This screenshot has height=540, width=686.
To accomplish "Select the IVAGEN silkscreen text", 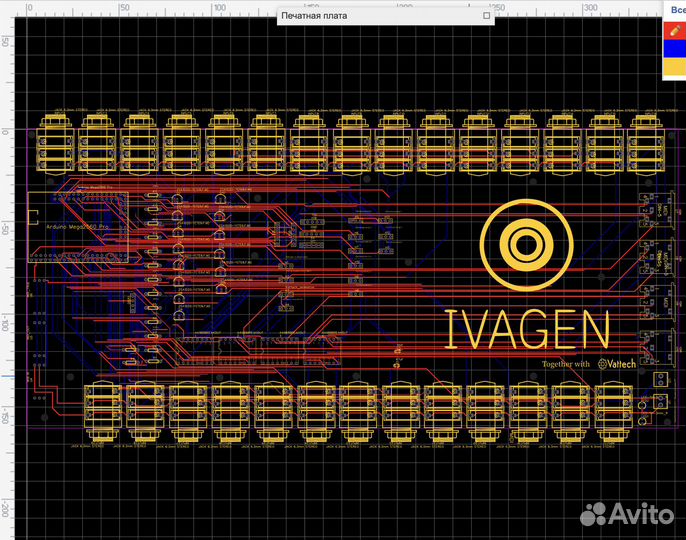I will click(526, 329).
